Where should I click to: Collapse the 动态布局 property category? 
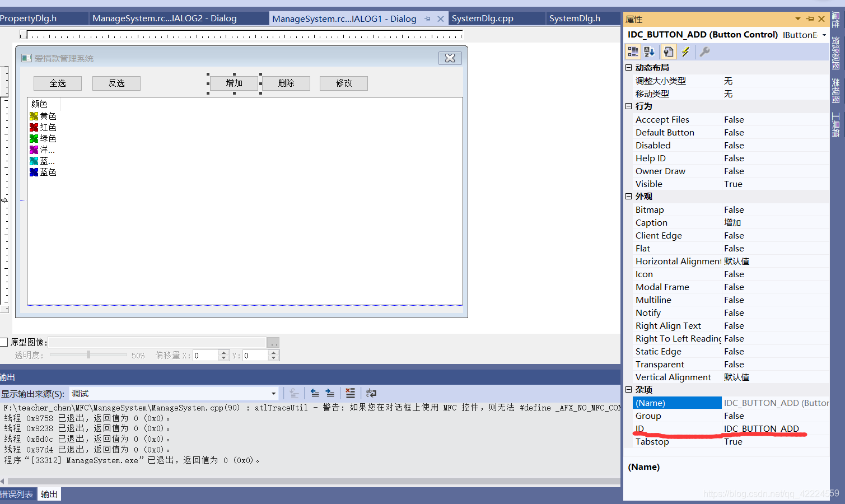click(628, 67)
